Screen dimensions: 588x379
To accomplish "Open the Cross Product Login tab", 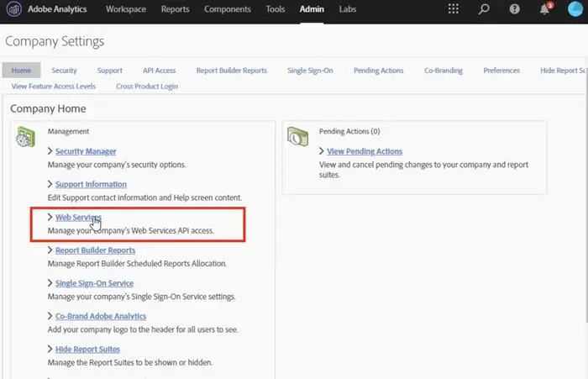I will 147,87.
